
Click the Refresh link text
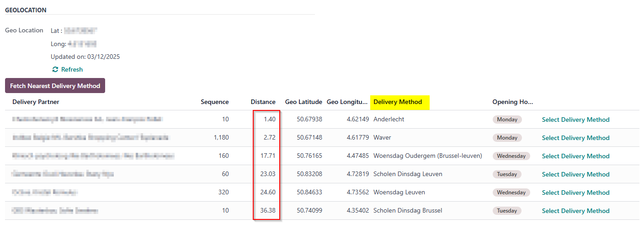point(72,70)
